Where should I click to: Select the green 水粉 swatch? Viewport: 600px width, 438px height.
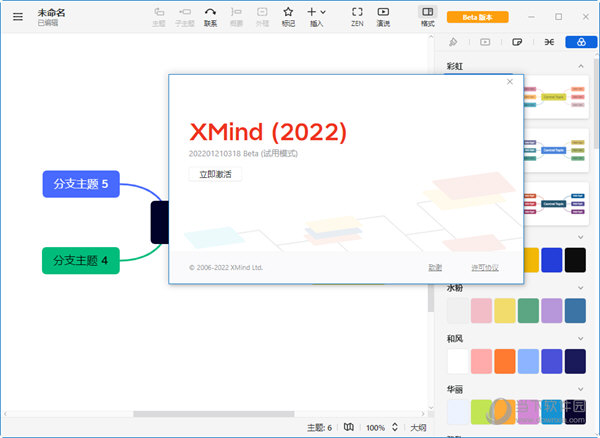point(528,311)
